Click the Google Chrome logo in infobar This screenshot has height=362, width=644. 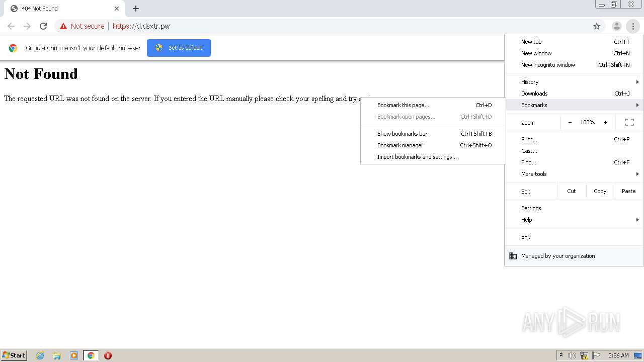click(13, 48)
